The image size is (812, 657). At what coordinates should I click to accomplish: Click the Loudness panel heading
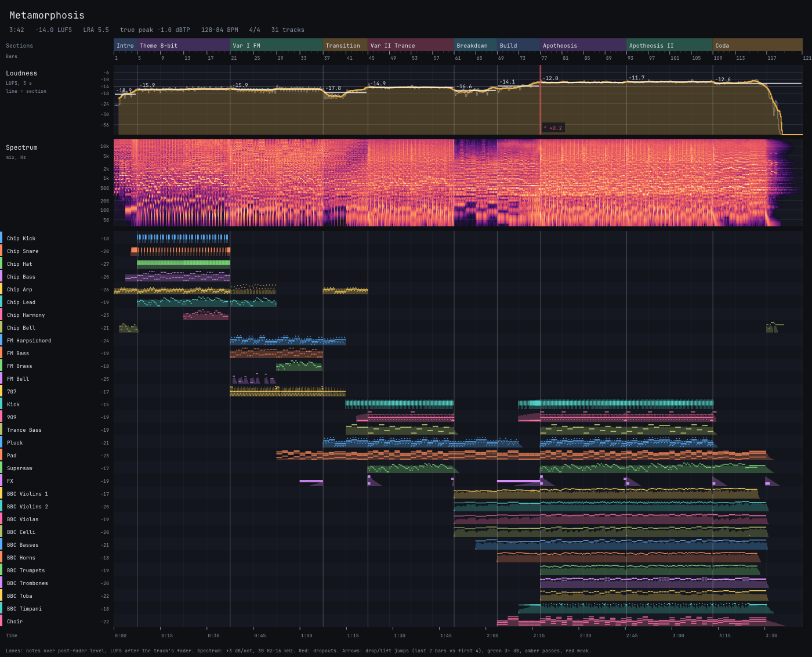pos(21,73)
